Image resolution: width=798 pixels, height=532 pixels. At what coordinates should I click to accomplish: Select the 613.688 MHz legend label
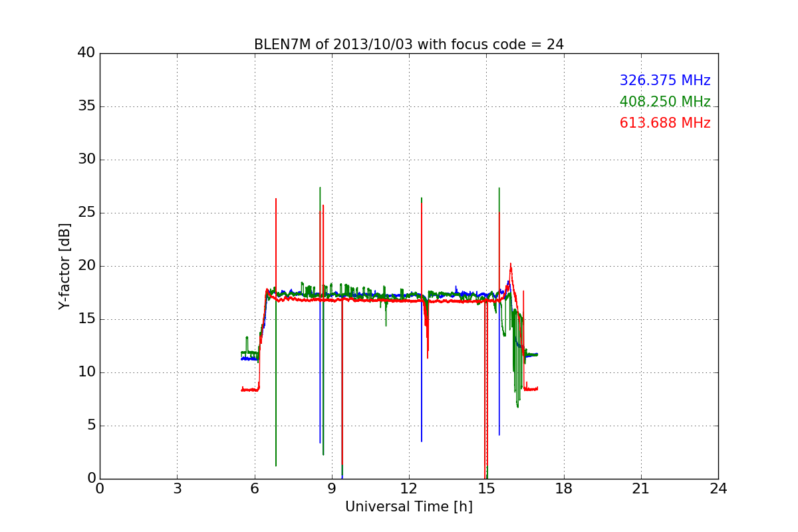pyautogui.click(x=665, y=123)
